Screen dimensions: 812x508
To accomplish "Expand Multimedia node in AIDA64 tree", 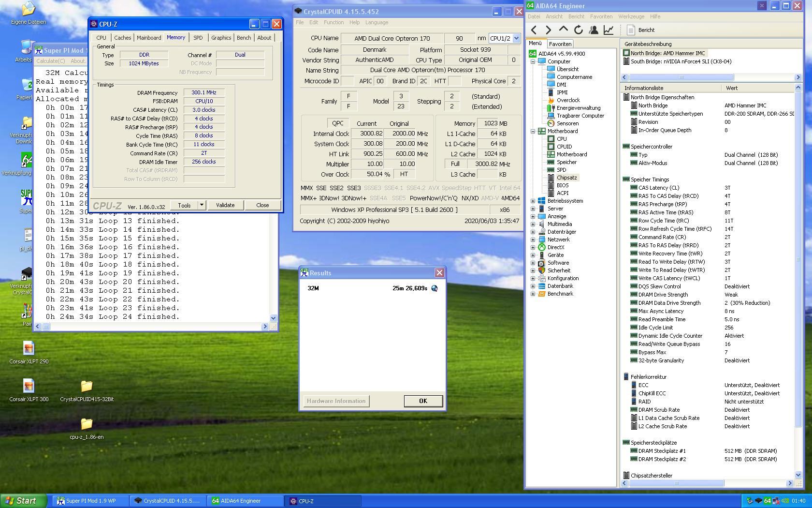I will [533, 224].
